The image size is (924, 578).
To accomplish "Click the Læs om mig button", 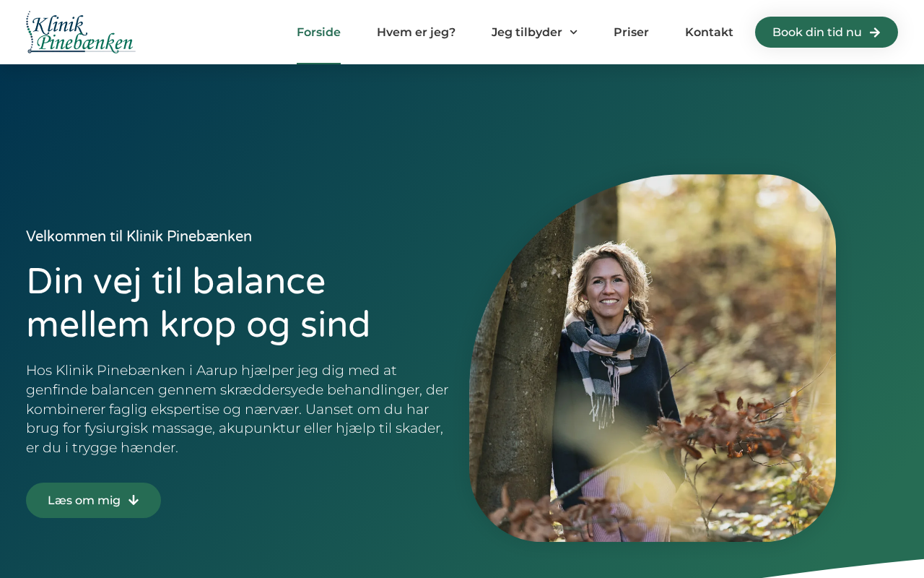I will click(93, 500).
